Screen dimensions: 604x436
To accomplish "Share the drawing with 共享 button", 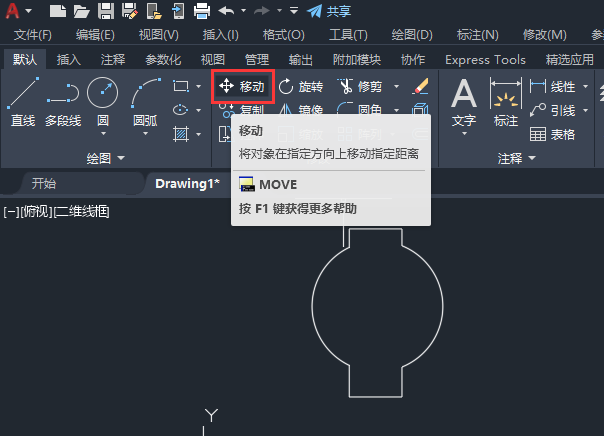I will pos(329,11).
